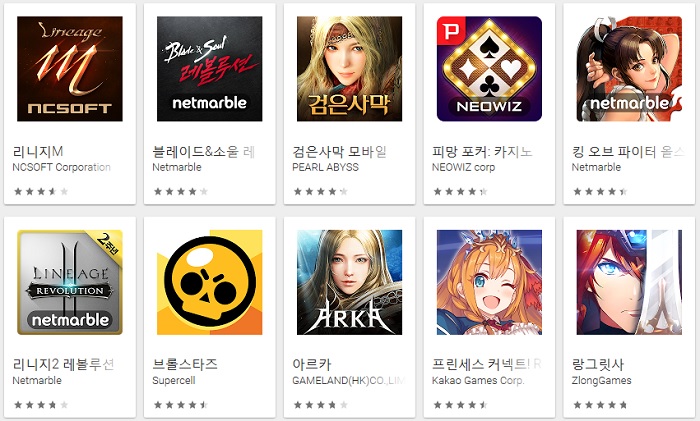Click the 리니지M title link
The height and width of the screenshot is (421, 700).
tap(38, 151)
